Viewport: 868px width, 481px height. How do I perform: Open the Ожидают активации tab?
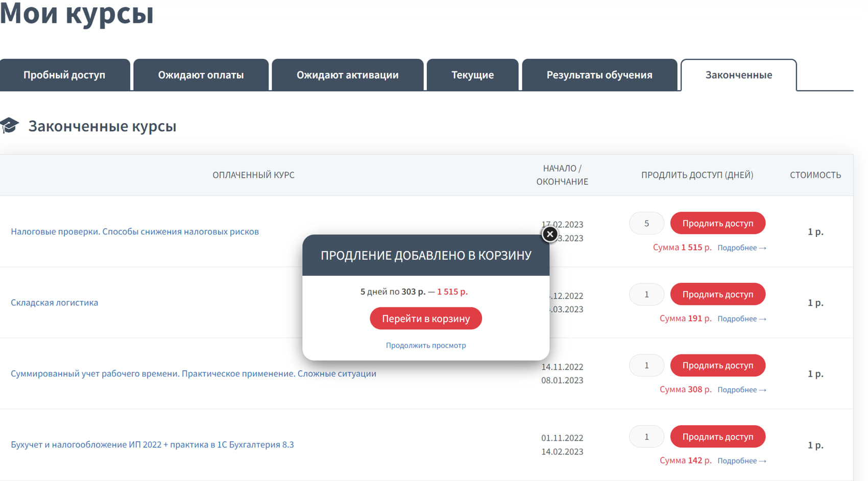[347, 75]
